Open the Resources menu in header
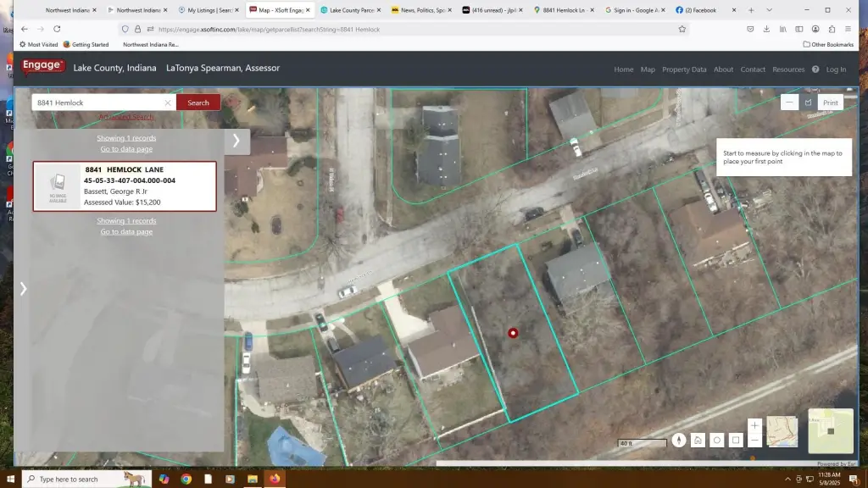This screenshot has height=488, width=868. point(788,69)
